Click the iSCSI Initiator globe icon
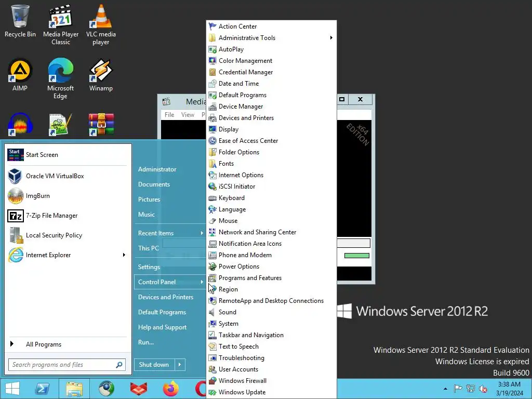 (x=212, y=187)
